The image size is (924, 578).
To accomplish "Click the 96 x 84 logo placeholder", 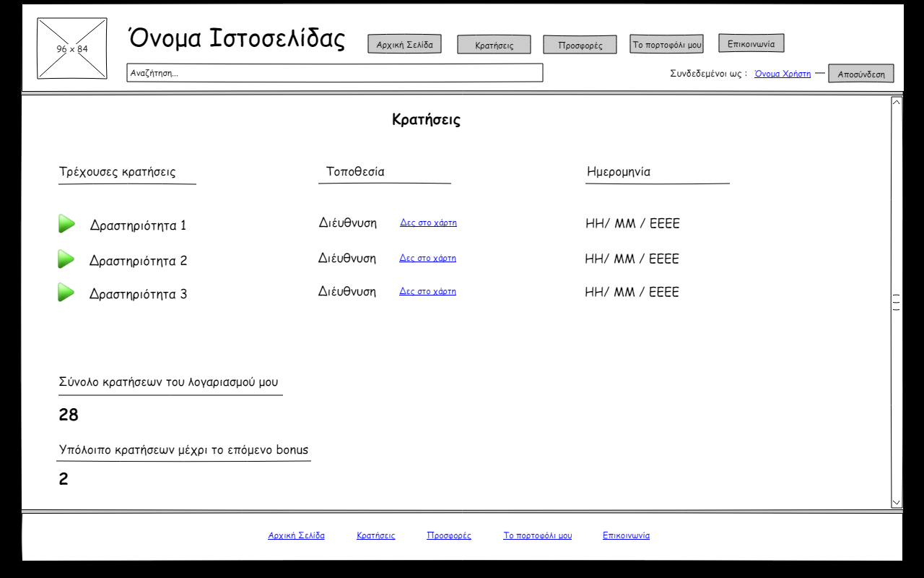I will click(x=72, y=48).
